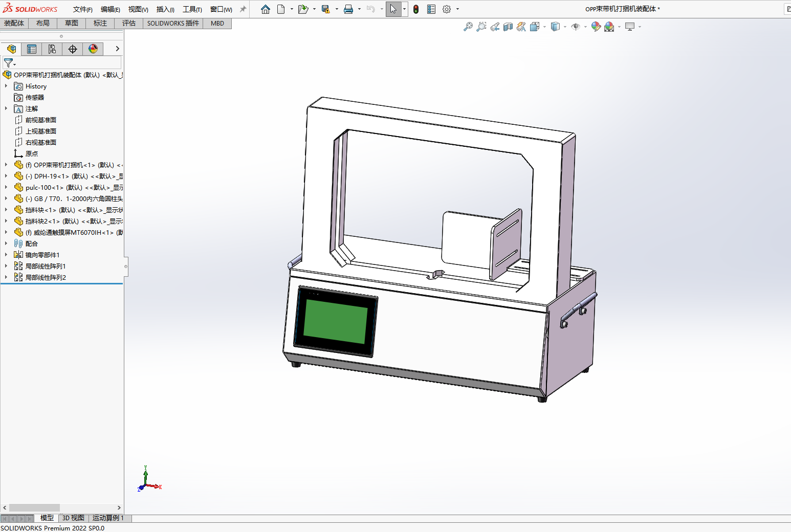The width and height of the screenshot is (791, 532).
Task: Open the Save dropdown arrow
Action: pyautogui.click(x=337, y=9)
